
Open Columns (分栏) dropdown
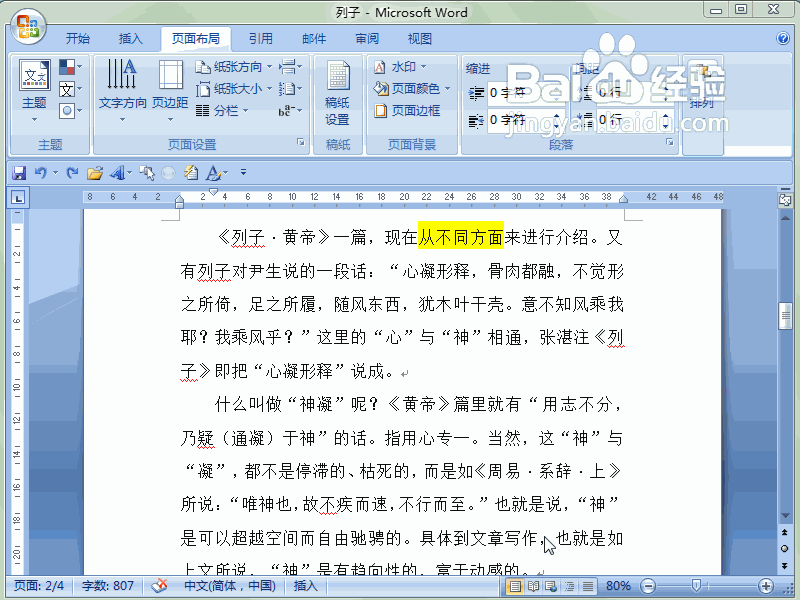222,111
